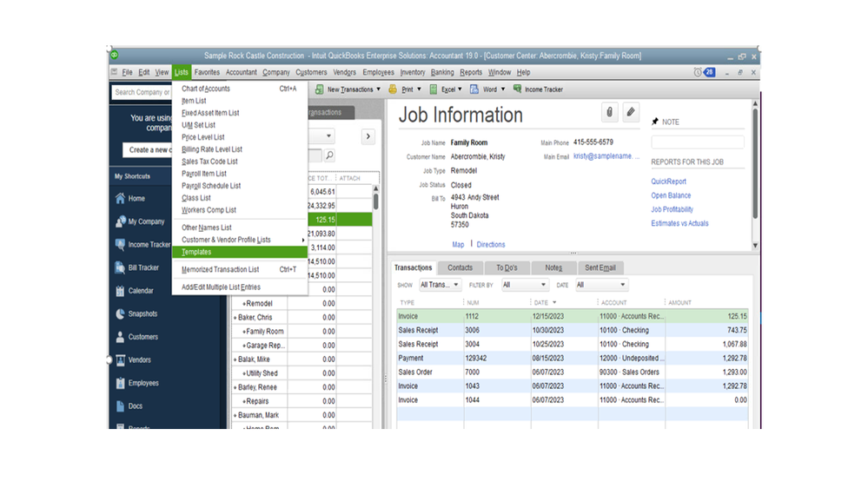Choose Item List menu entry

240,101
